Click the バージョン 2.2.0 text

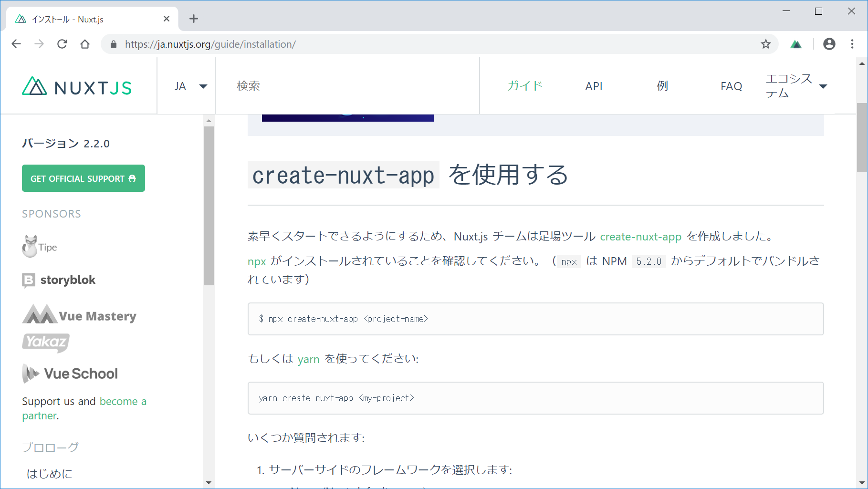pyautogui.click(x=66, y=144)
